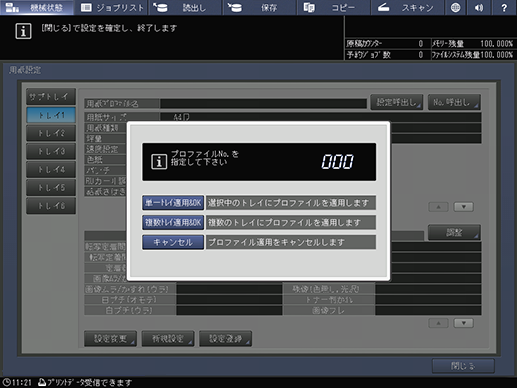Click the 白プチ(オモテ) row label
Screen dimensions: 517x388
pos(130,300)
